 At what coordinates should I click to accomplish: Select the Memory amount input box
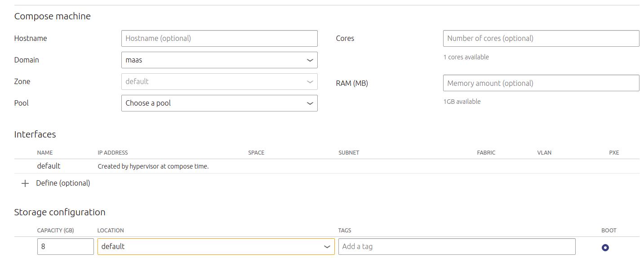coord(541,83)
